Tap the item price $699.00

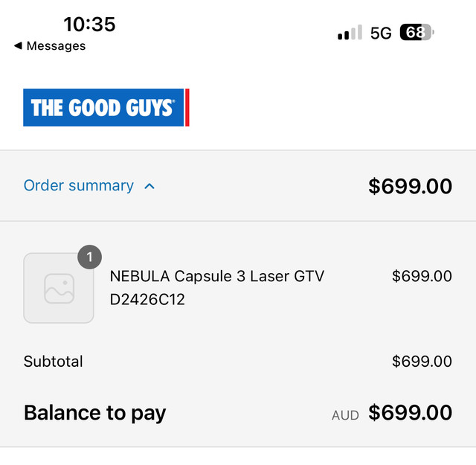tap(422, 276)
